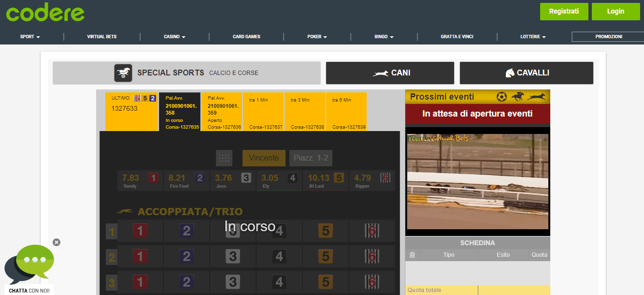Click the Registrati button

click(564, 11)
